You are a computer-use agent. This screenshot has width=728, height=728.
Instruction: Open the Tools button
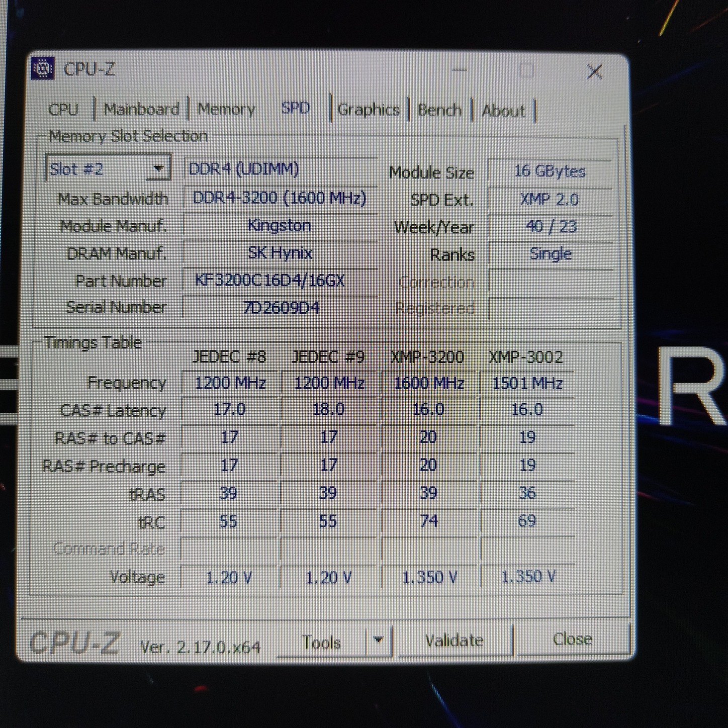321,642
